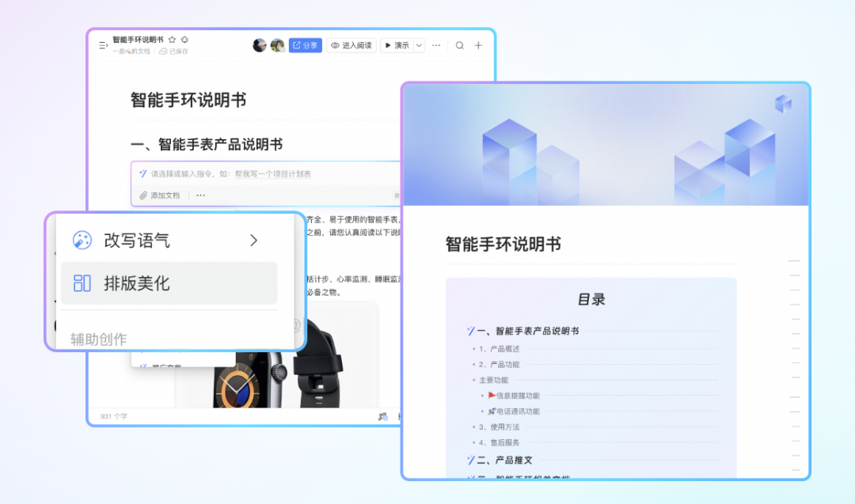The width and height of the screenshot is (855, 504).
Task: Open first collaborator avatar
Action: pyautogui.click(x=260, y=45)
